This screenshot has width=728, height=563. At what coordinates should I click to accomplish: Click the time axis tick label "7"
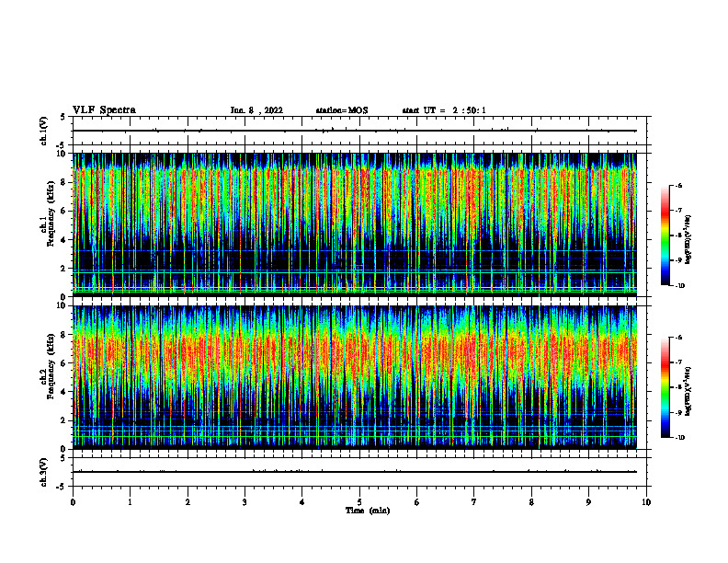click(x=474, y=502)
